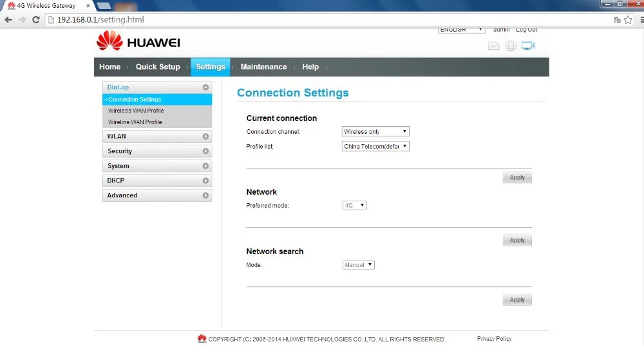Viewport: 644px width, 346px height.
Task: Go to the Quick Setup tab
Action: coord(158,67)
